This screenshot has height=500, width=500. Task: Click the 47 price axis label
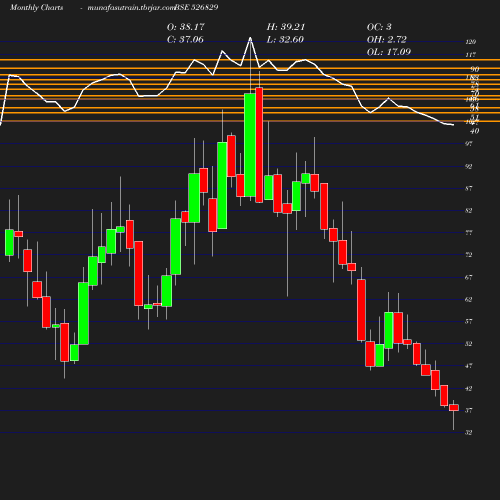coord(469,366)
